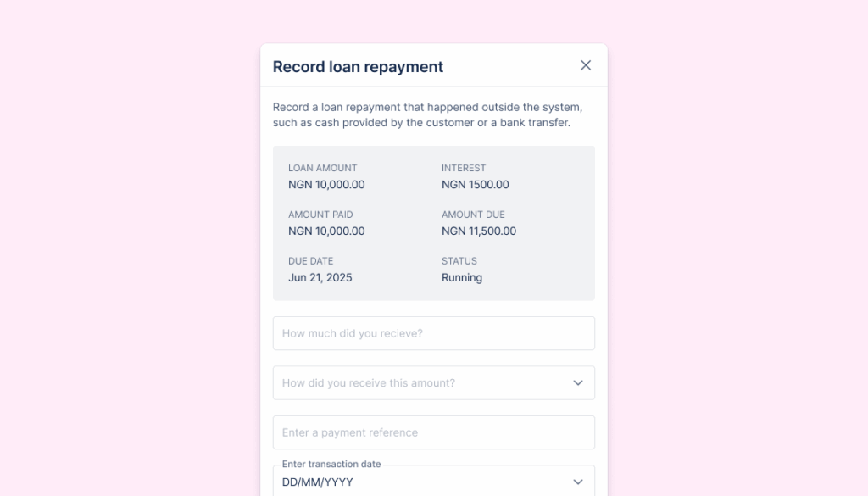The height and width of the screenshot is (496, 868).
Task: Expand the transaction date picker chevron
Action: (x=578, y=482)
